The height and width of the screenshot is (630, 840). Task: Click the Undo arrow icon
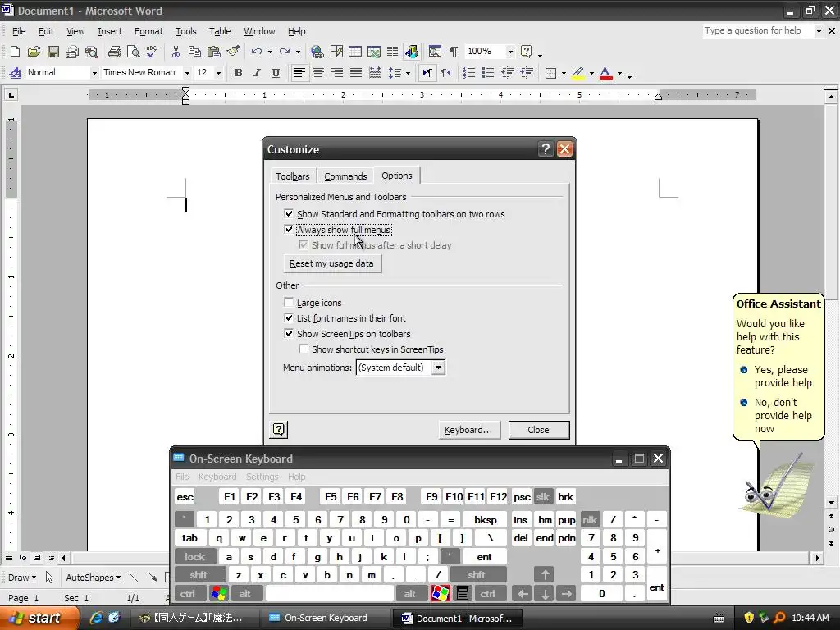(257, 52)
